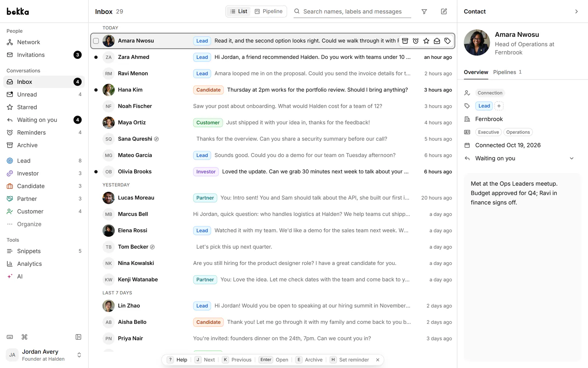
Task: Star the Amara Nwosu conversation
Action: pyautogui.click(x=426, y=41)
